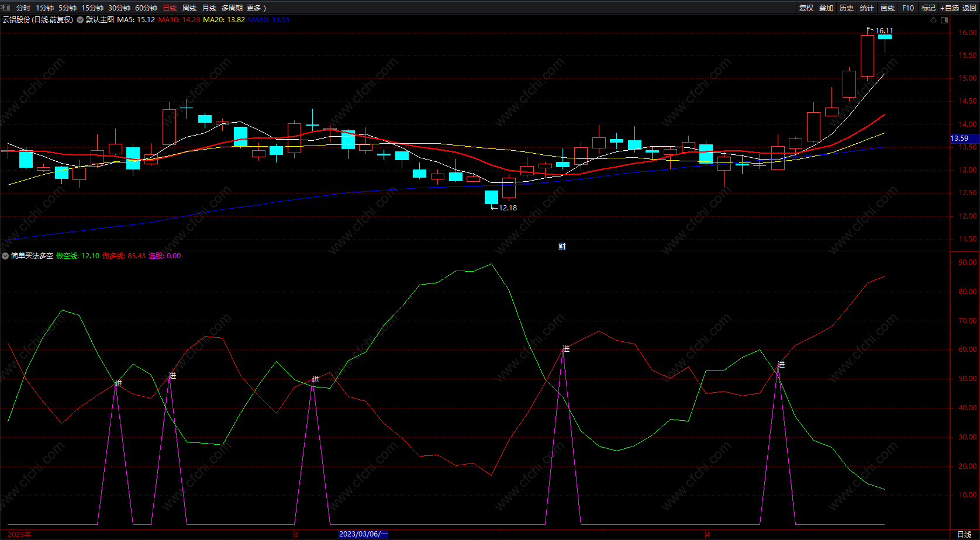
Task: Expand 更多 timeframe options
Action: (x=256, y=8)
